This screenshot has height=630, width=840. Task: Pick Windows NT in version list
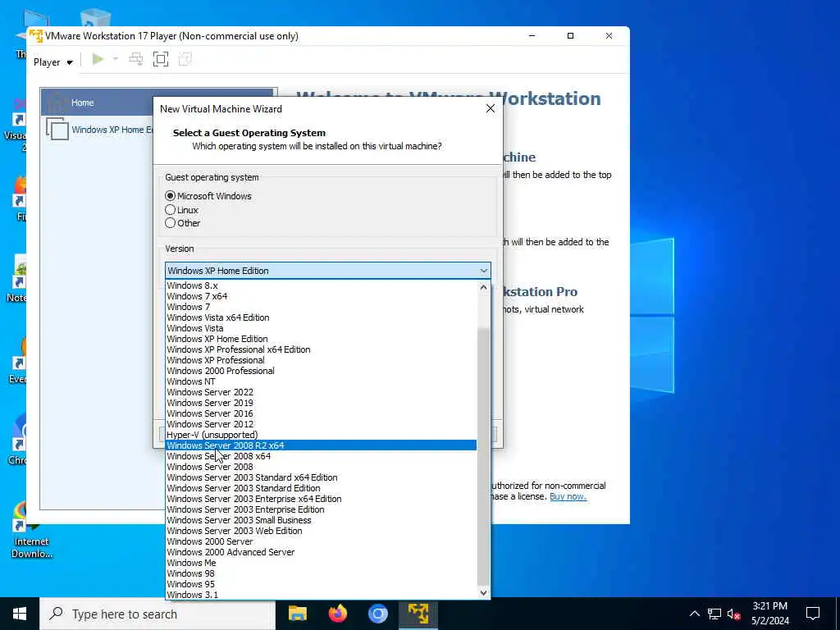point(321,381)
